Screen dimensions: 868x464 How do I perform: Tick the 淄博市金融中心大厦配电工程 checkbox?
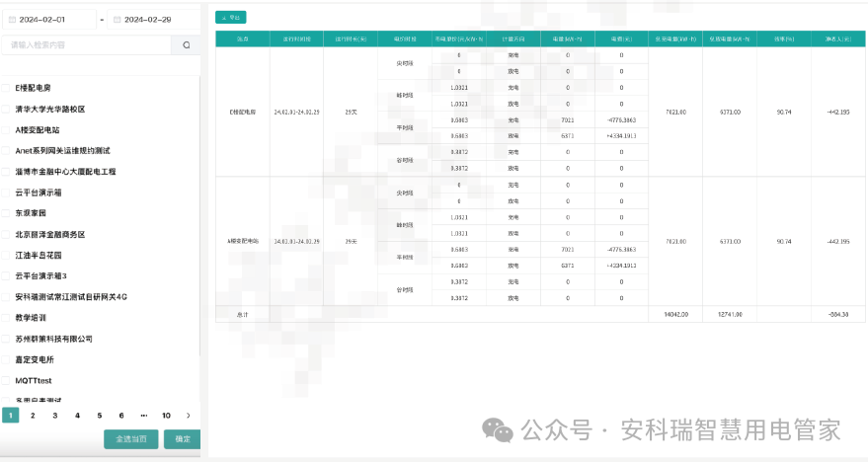6,172
